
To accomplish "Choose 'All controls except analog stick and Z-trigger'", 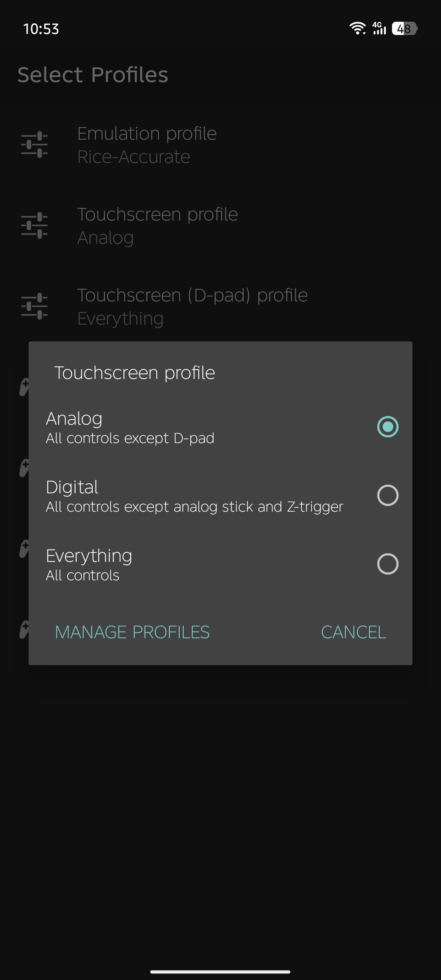I will coord(194,507).
